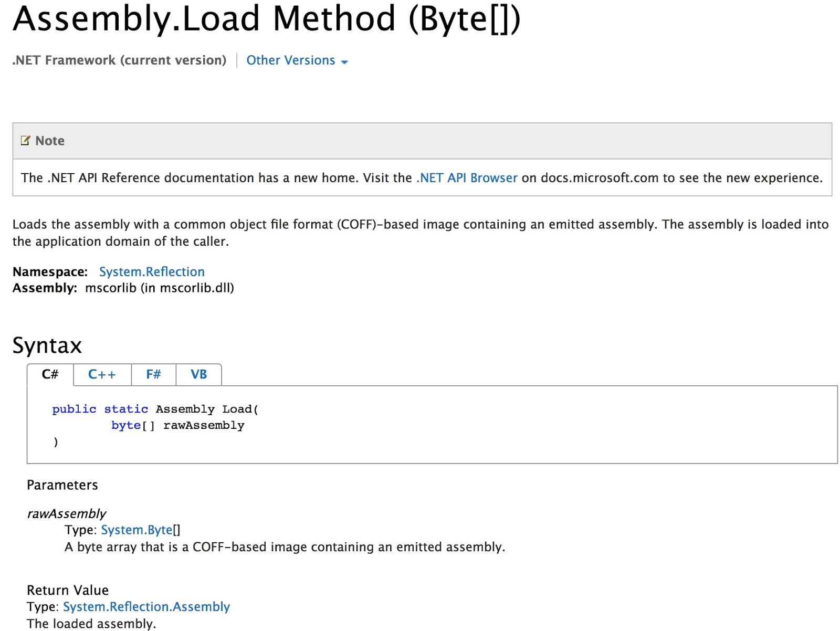
Task: Click the Return Value section heading
Action: pos(68,590)
